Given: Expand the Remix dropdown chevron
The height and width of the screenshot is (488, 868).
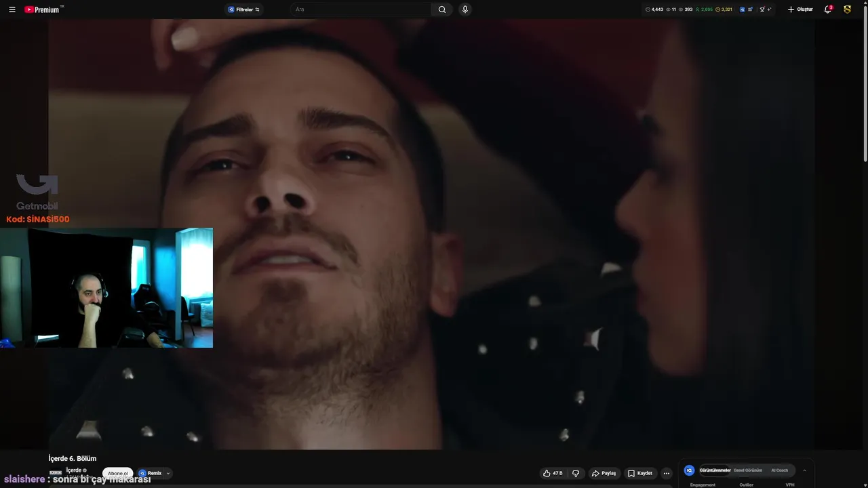Looking at the screenshot, I should 168,473.
